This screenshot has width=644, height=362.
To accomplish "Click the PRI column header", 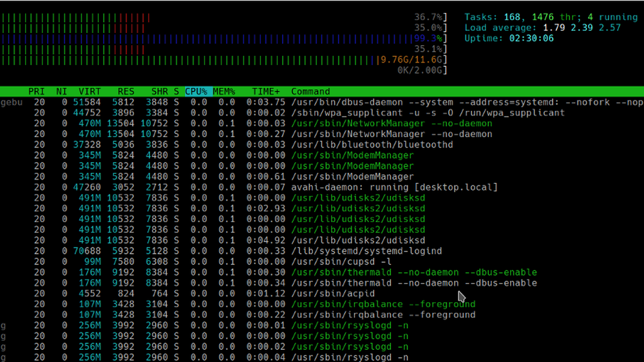I will pyautogui.click(x=37, y=91).
